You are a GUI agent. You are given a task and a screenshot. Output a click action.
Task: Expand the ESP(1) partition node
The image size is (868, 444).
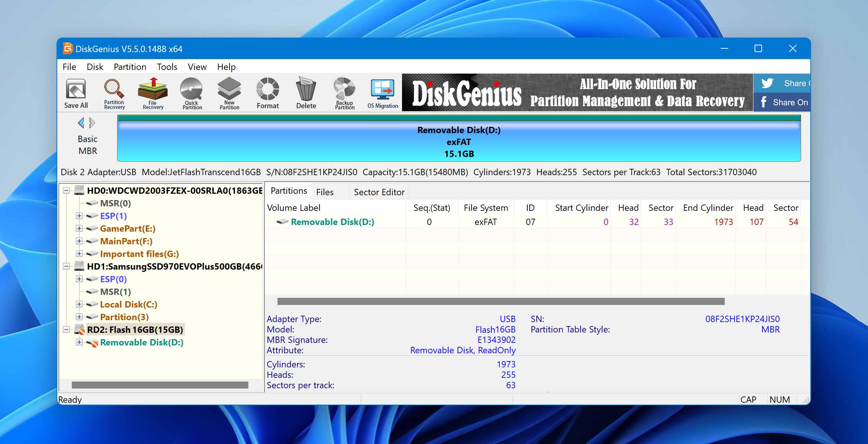(x=79, y=216)
